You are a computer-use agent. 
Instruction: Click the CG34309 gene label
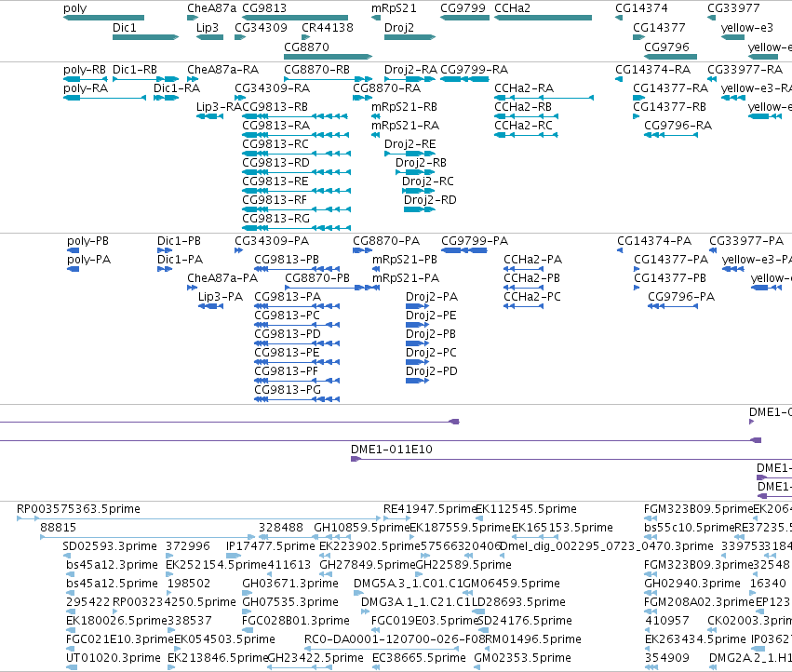(x=261, y=27)
